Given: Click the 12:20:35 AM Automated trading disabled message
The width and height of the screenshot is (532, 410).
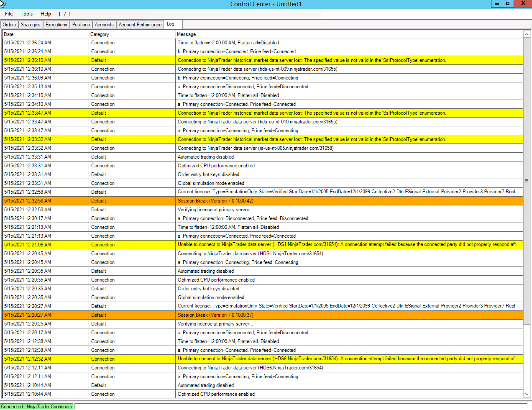Looking at the screenshot, I should click(206, 271).
